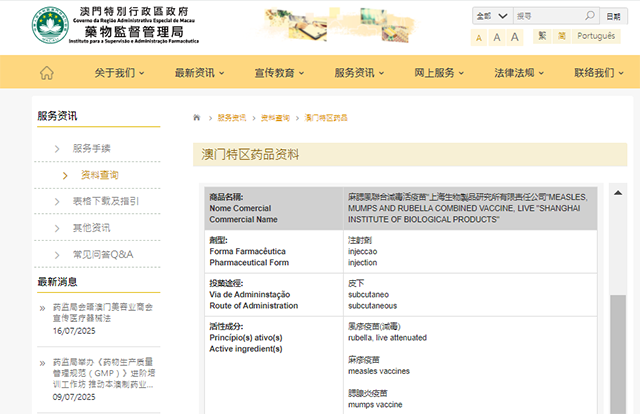Focus the 搜寻 search input field
This screenshot has width=640, height=414.
pos(549,16)
